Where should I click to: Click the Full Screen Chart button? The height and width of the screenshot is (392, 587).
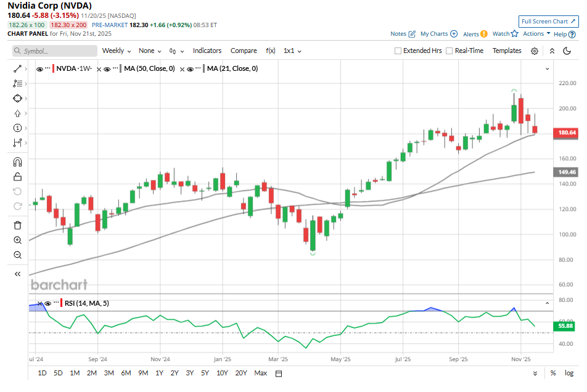(548, 22)
